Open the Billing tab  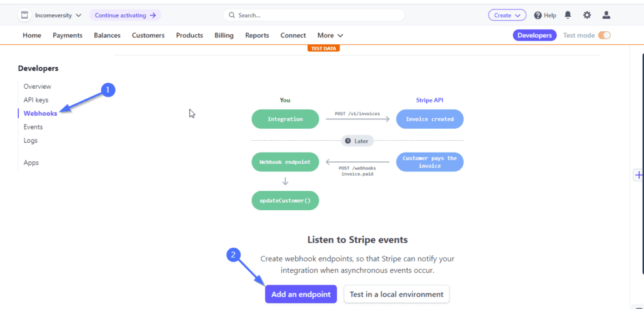click(224, 35)
